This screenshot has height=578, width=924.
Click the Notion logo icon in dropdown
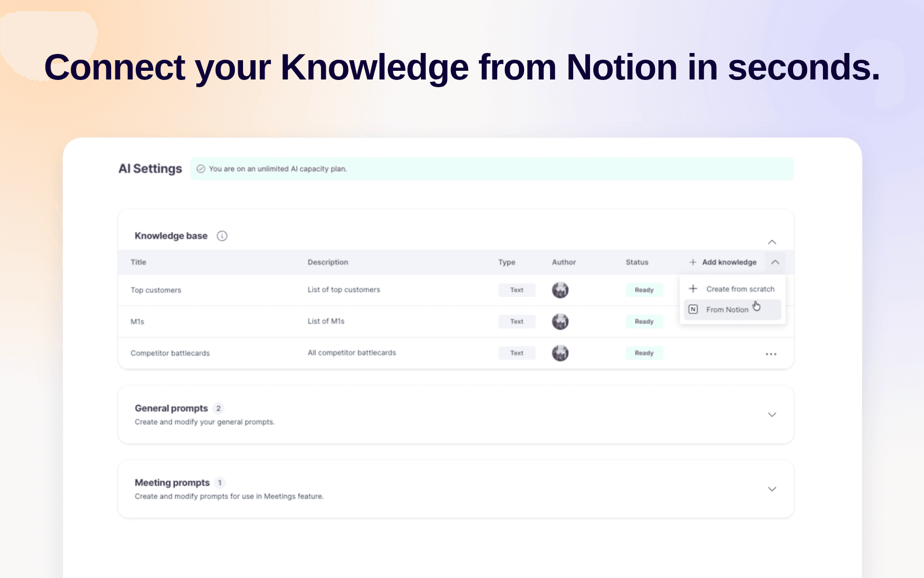(x=693, y=310)
